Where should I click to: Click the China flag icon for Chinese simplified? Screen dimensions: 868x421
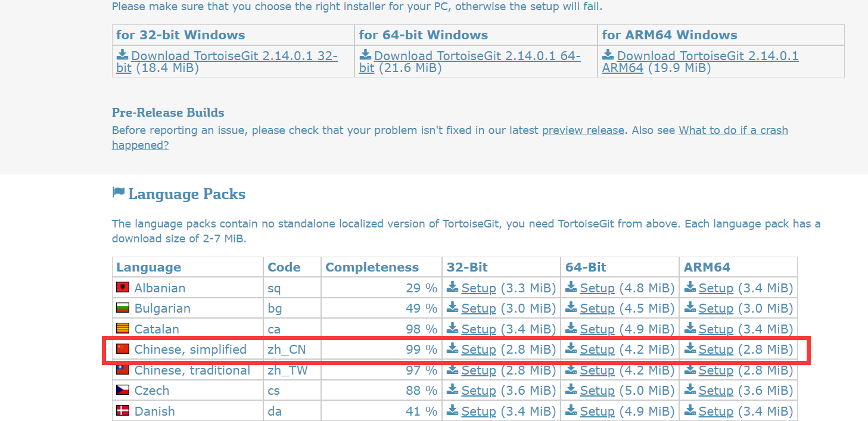click(123, 349)
